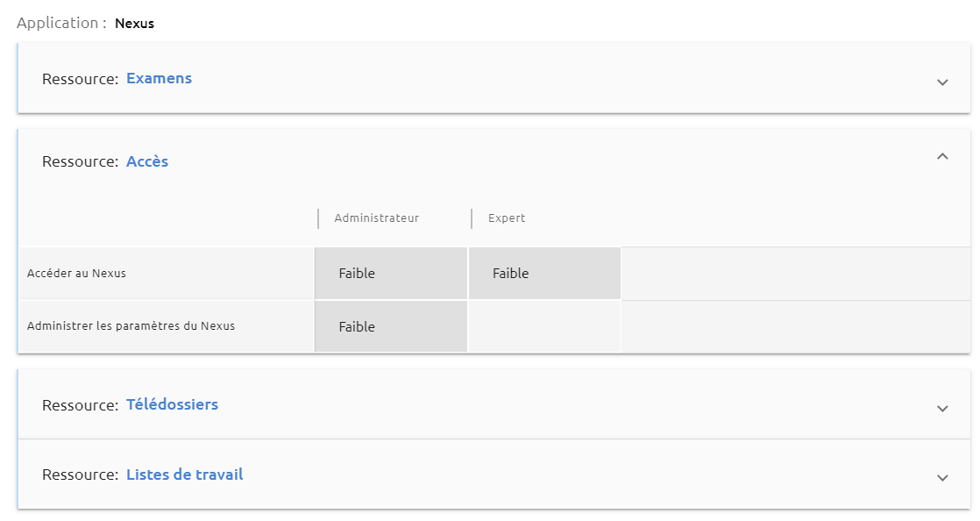Click the Ressource label beside Examens

80,79
